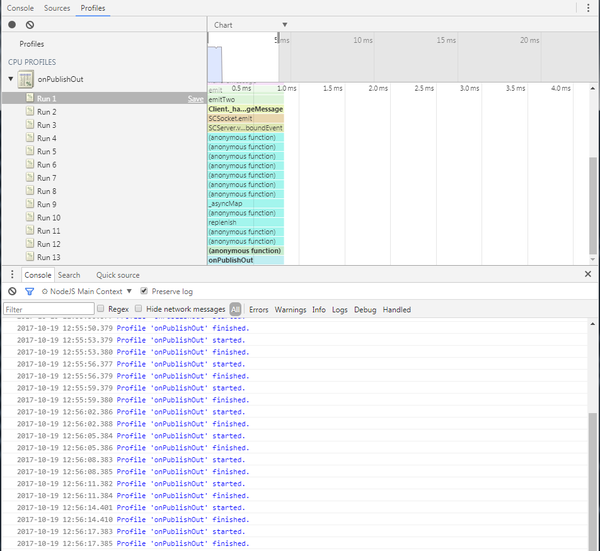600x551 pixels.
Task: Filter console by Debug
Action: click(365, 310)
